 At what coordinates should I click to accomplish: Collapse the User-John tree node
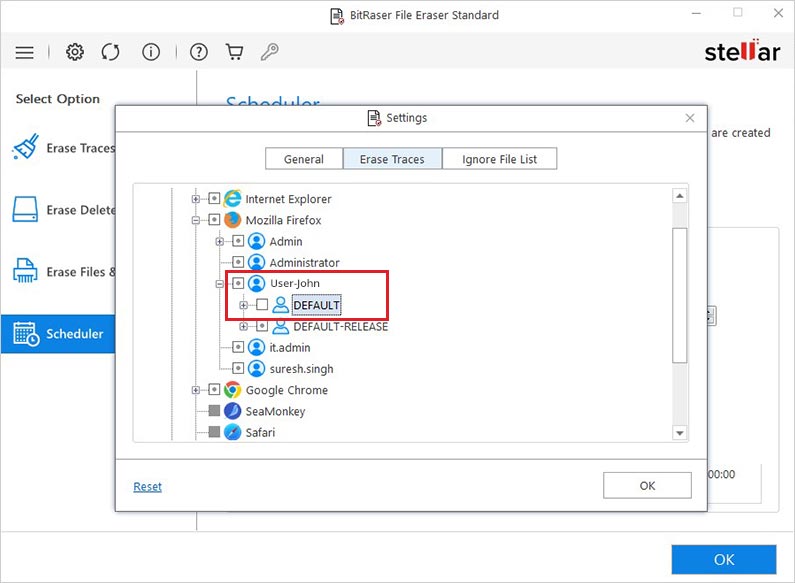click(220, 283)
